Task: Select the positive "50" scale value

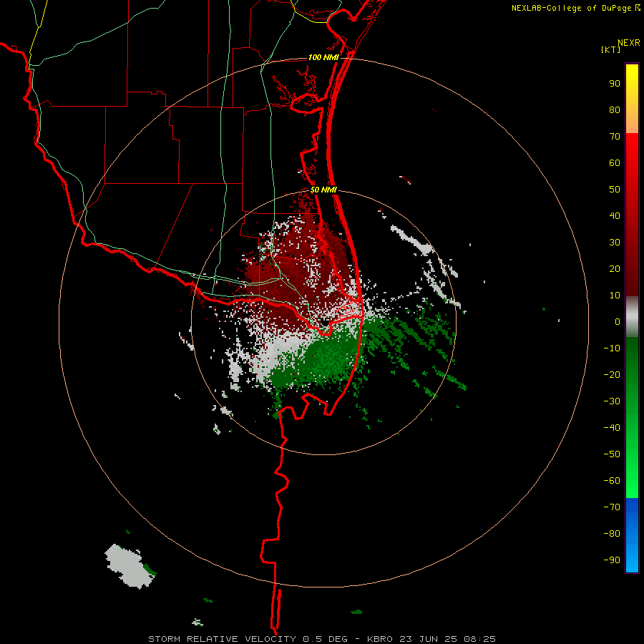Action: [615, 190]
